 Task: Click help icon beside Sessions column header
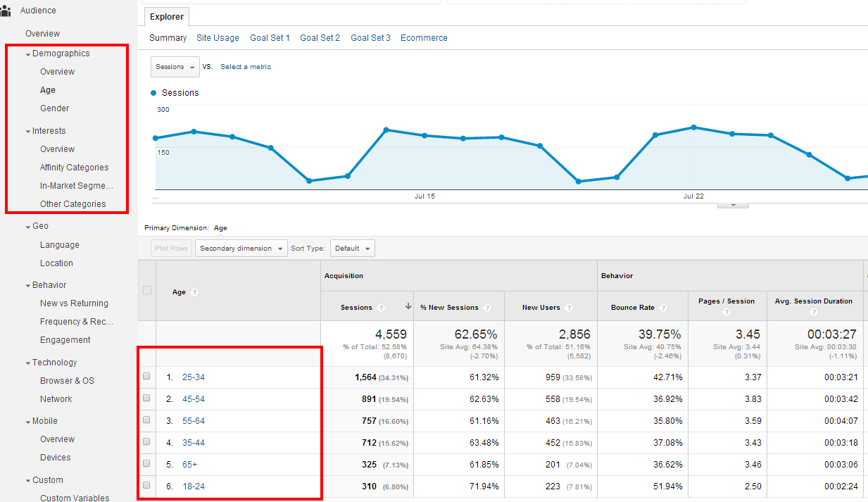pyautogui.click(x=381, y=308)
